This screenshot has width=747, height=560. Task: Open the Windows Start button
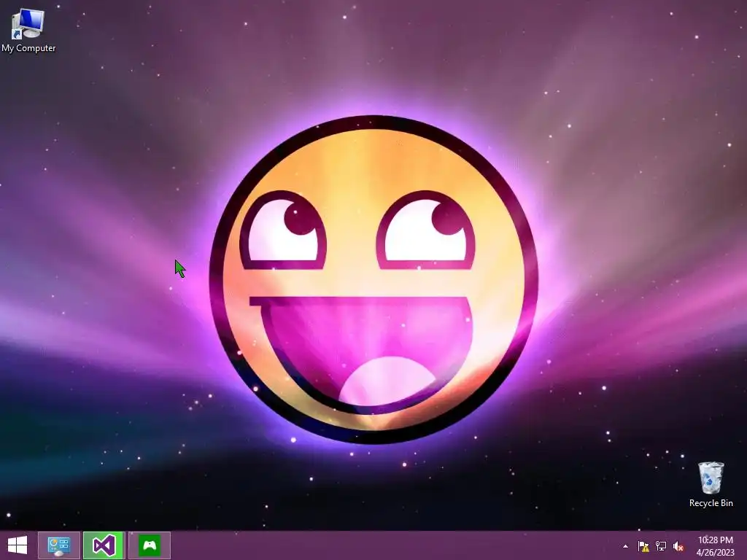click(18, 545)
